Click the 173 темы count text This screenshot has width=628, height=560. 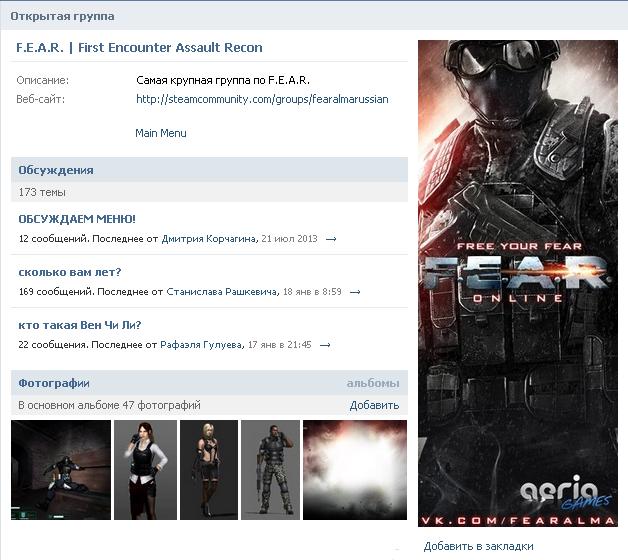(x=42, y=192)
